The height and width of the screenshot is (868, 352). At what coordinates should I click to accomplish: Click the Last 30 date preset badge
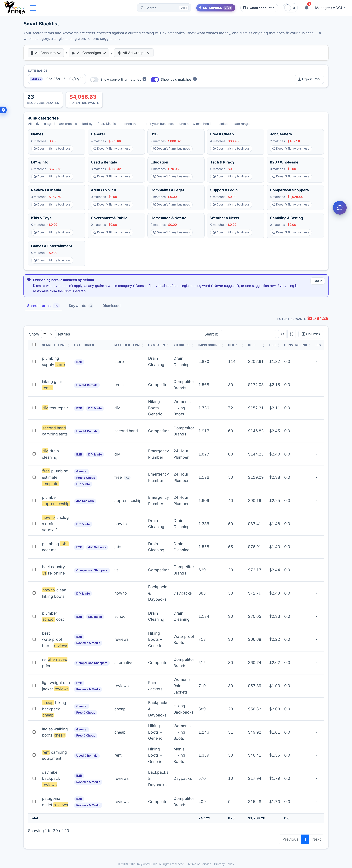click(36, 79)
